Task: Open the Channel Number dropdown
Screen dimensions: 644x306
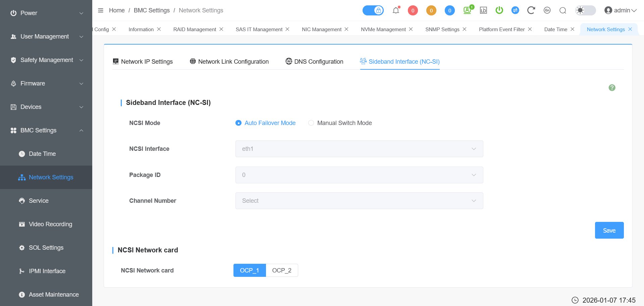Action: coord(359,201)
